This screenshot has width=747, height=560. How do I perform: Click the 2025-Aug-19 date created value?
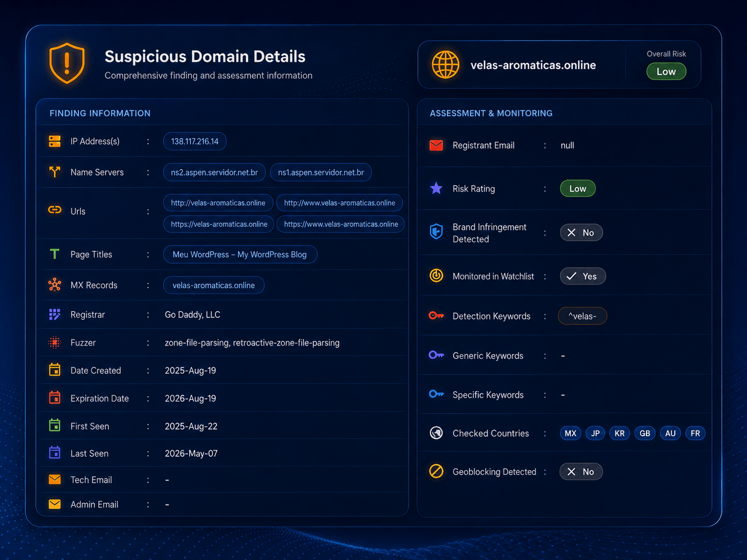pyautogui.click(x=190, y=370)
